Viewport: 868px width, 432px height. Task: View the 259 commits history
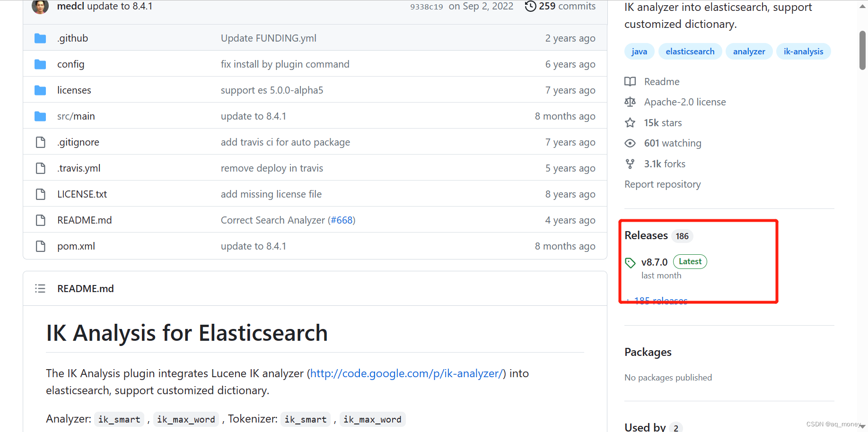(561, 6)
